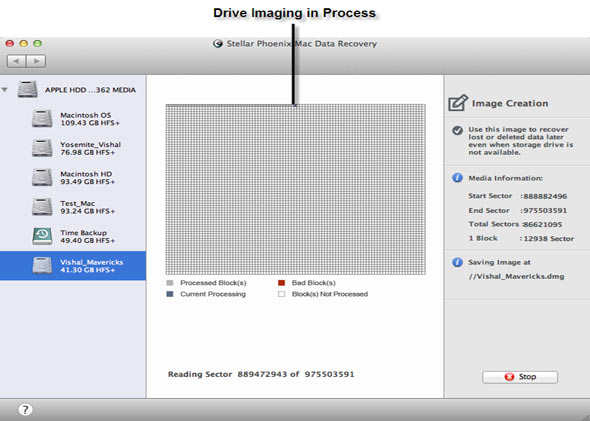Click the Saving Image at info icon

pos(458,262)
